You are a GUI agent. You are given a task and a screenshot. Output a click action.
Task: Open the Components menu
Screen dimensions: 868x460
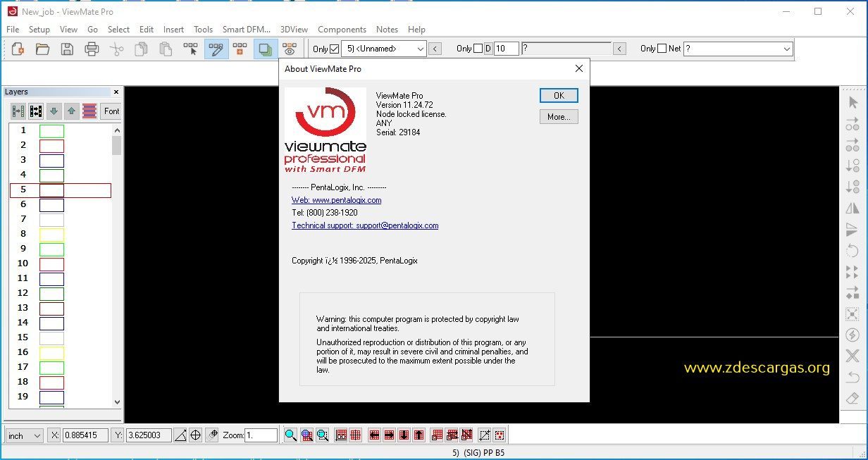point(342,30)
